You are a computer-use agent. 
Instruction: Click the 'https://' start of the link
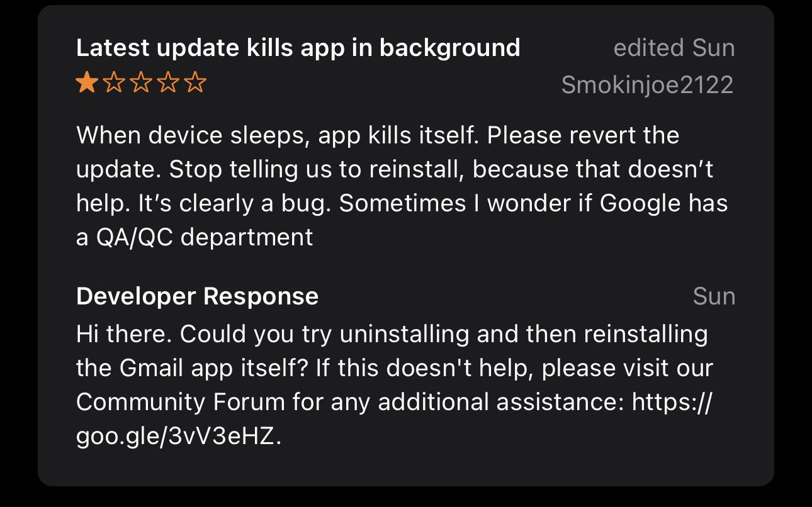672,401
